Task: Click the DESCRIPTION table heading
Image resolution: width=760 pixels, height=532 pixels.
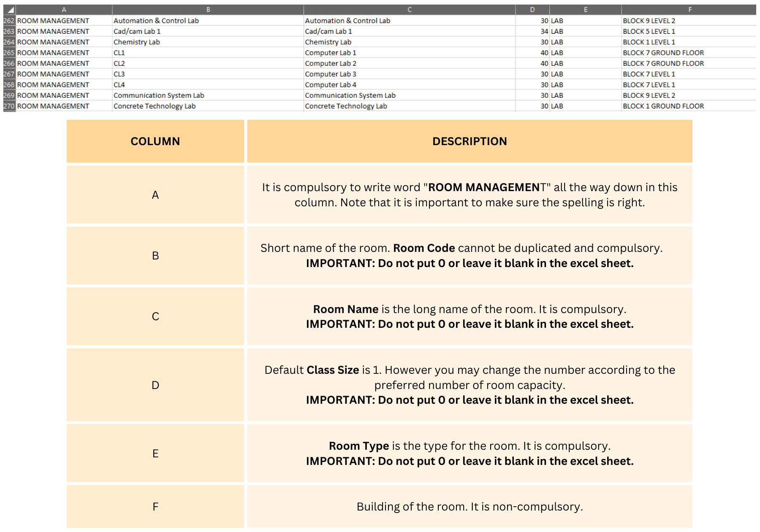Action: [x=470, y=141]
